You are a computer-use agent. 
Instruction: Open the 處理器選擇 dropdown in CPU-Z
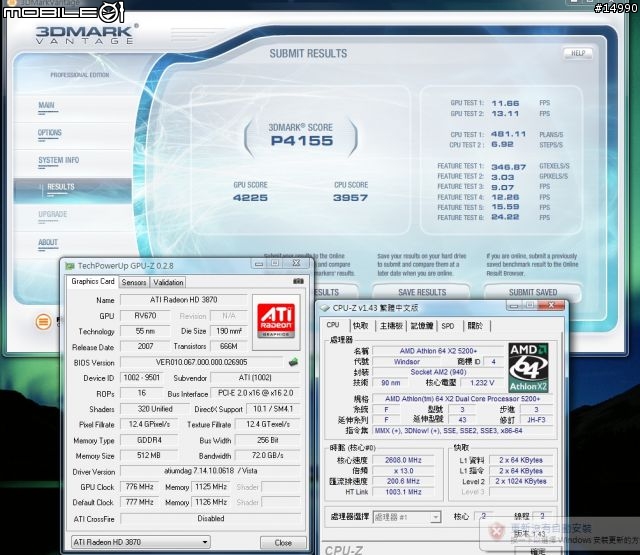(407, 517)
